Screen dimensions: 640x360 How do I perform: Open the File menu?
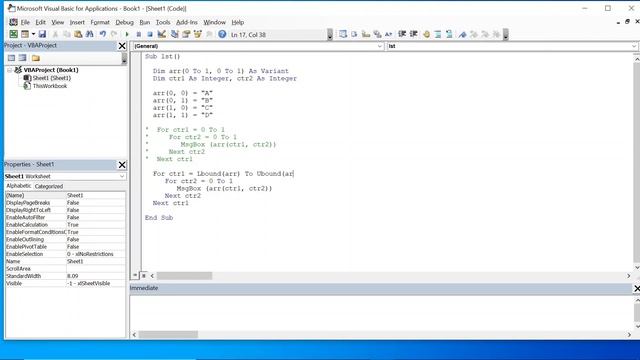(x=25, y=22)
